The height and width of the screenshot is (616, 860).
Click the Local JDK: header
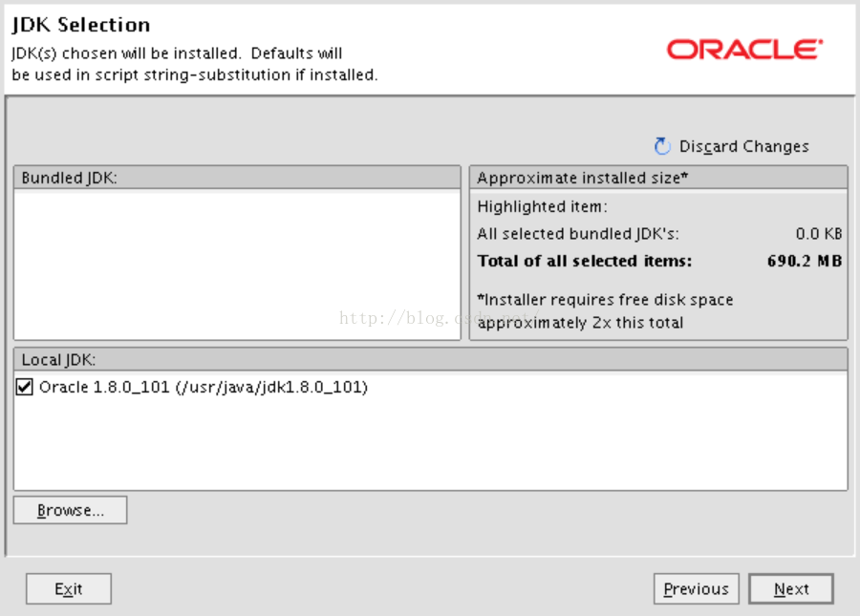(x=431, y=359)
